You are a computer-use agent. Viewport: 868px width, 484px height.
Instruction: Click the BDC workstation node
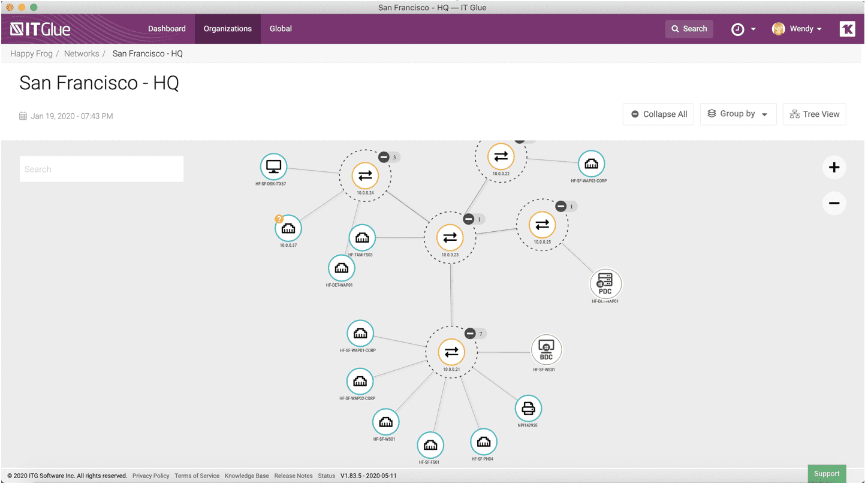(546, 350)
